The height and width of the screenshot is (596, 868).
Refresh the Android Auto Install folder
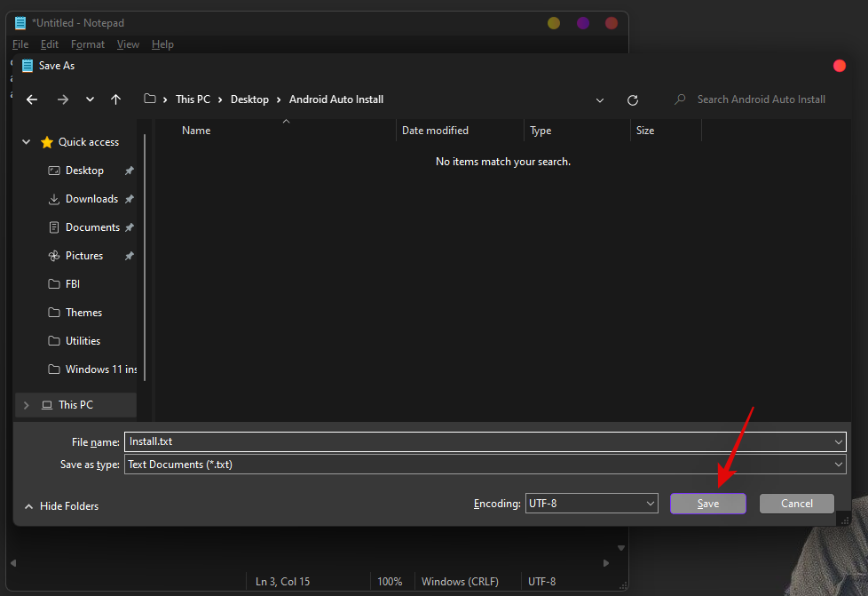pos(632,100)
